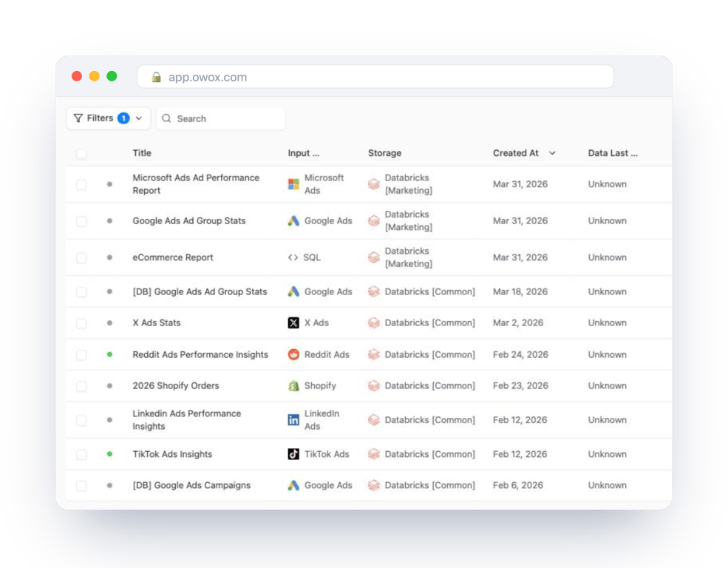Open Linkedin Ads Performance Insights title

tap(187, 420)
